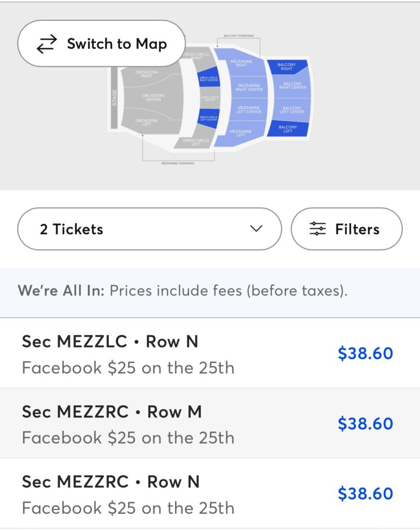Select the Balcony Left Center map section

[292, 109]
